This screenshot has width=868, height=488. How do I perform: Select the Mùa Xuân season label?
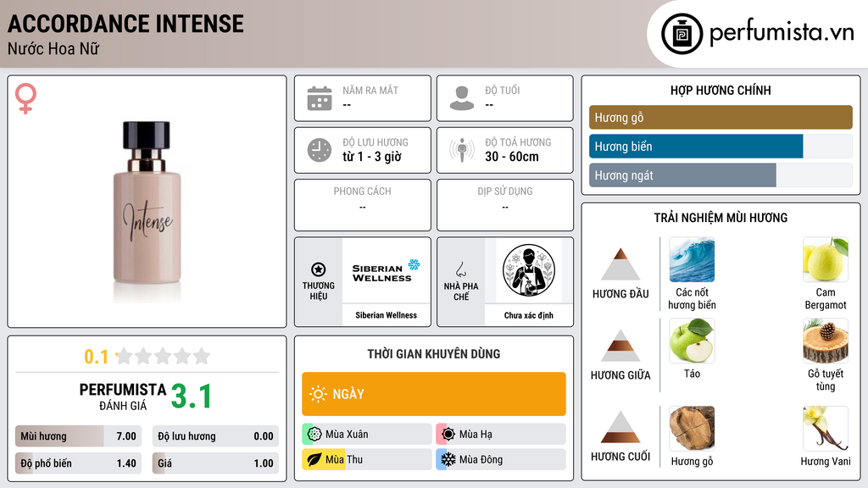(347, 435)
